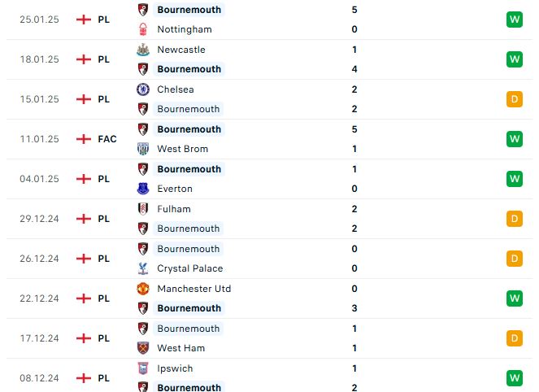
Task: Click the Fulham club crest
Action: pos(143,209)
